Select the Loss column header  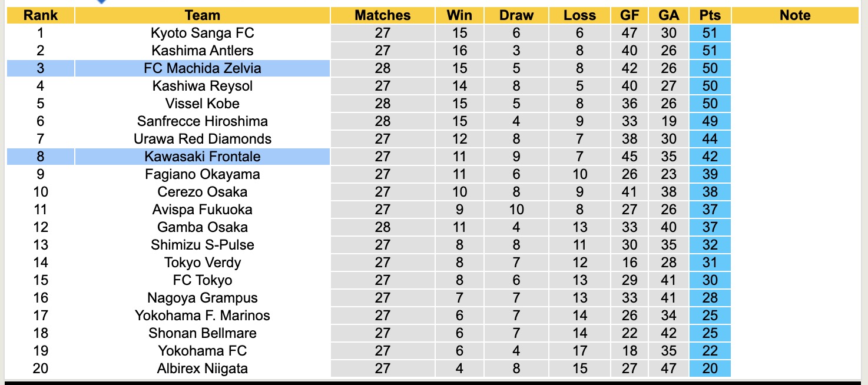pyautogui.click(x=579, y=15)
